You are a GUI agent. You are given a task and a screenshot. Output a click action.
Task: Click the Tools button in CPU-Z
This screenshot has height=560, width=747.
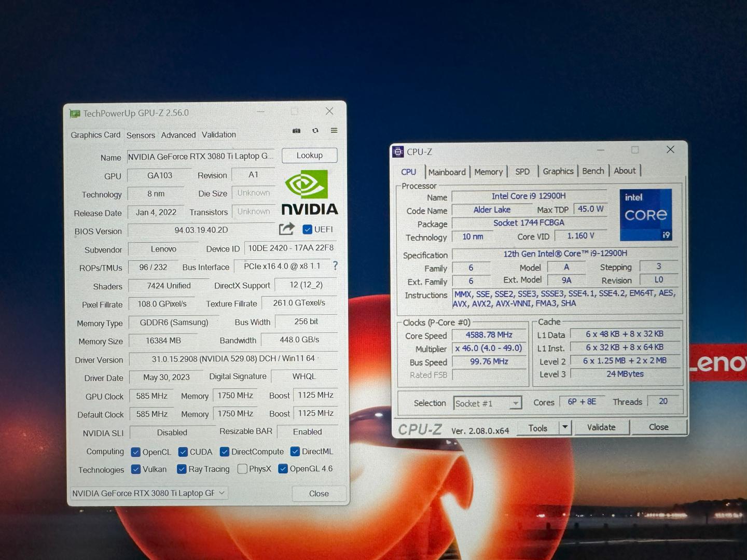[x=538, y=428]
